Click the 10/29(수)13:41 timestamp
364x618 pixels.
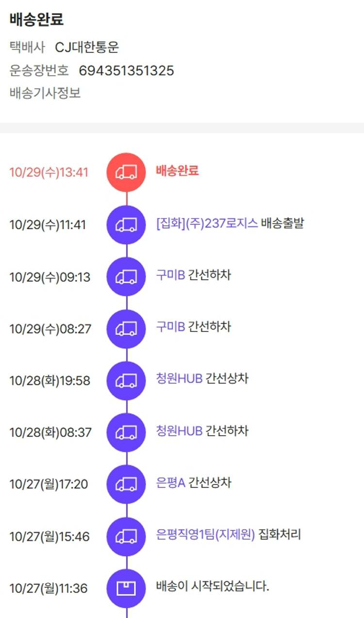pyautogui.click(x=49, y=172)
